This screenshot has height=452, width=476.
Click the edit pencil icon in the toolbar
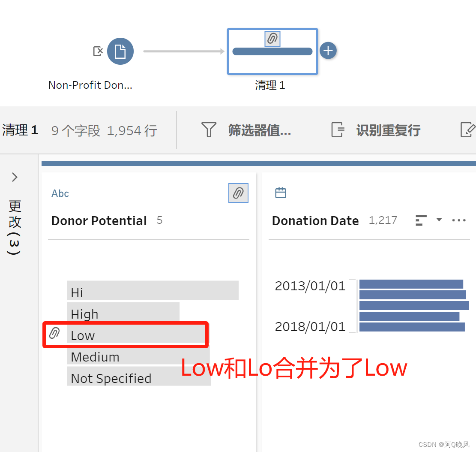(467, 130)
